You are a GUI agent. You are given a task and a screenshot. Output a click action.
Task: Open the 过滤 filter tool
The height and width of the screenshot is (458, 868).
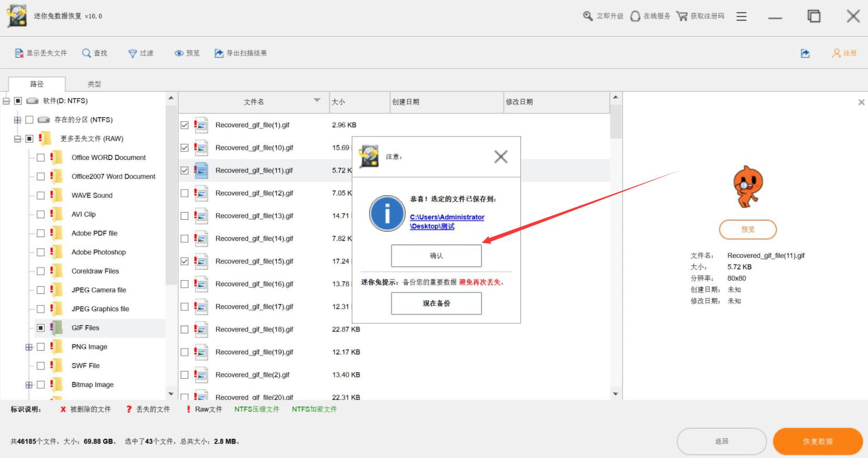pos(132,53)
